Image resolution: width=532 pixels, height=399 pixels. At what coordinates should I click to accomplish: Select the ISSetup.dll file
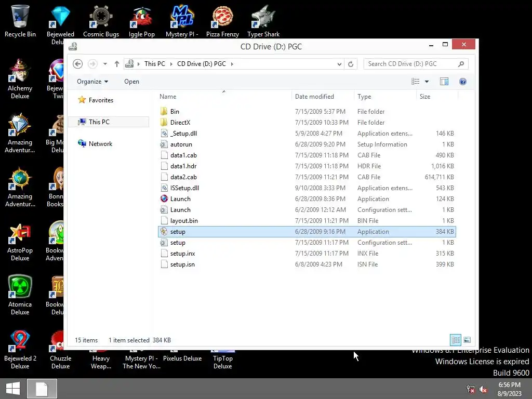coord(307,188)
